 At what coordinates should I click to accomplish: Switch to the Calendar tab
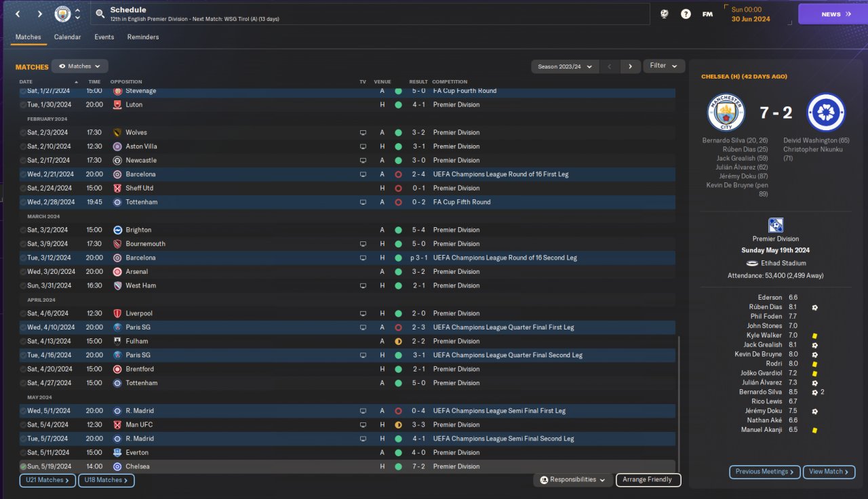coord(68,37)
